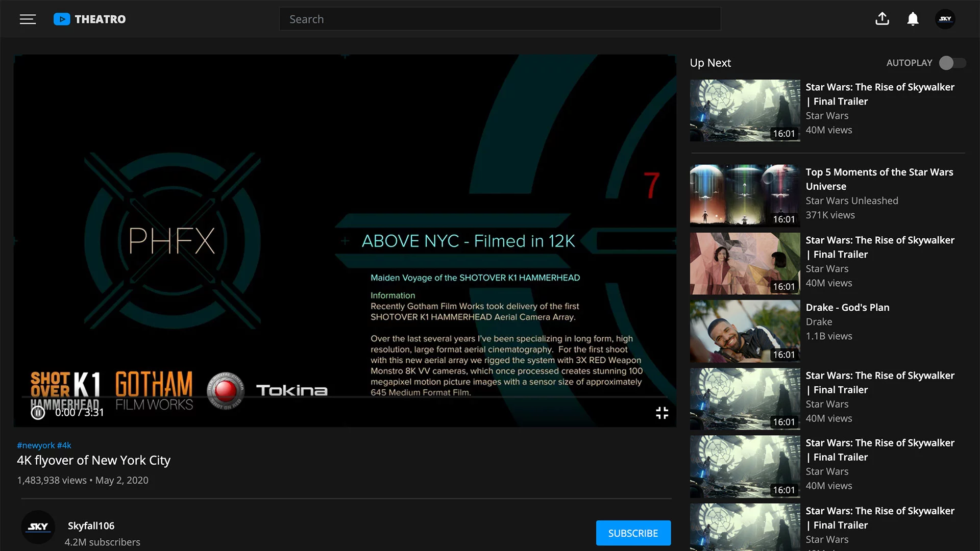Click 'Star Wars Unleashed' channel name

point(852,201)
